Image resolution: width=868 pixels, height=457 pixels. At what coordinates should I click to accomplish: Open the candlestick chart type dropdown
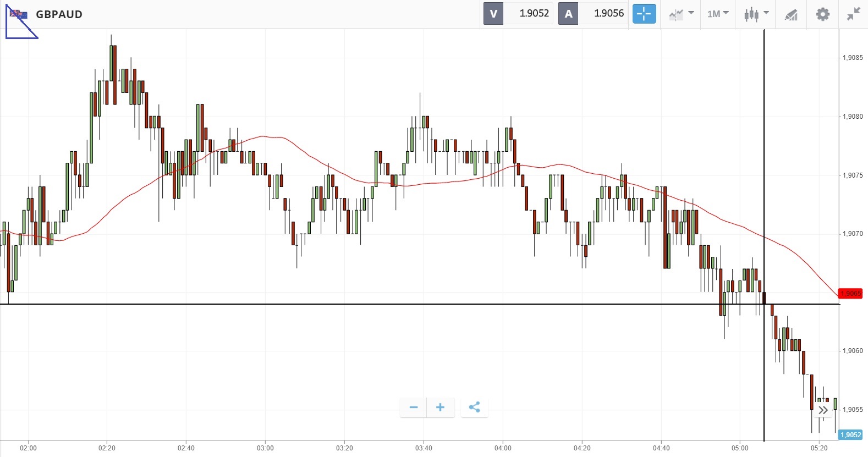pos(756,14)
